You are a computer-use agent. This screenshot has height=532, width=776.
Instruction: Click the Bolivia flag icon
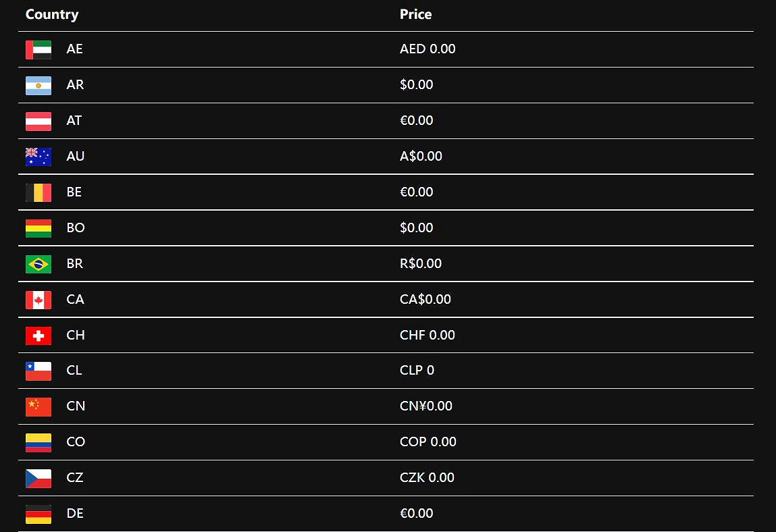pos(38,228)
